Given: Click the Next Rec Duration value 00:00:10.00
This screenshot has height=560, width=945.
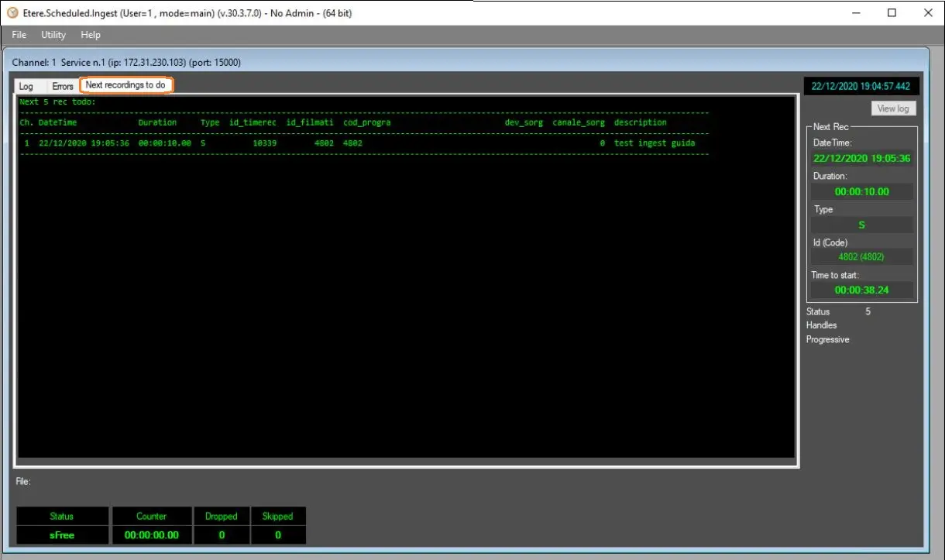Looking at the screenshot, I should click(x=861, y=191).
